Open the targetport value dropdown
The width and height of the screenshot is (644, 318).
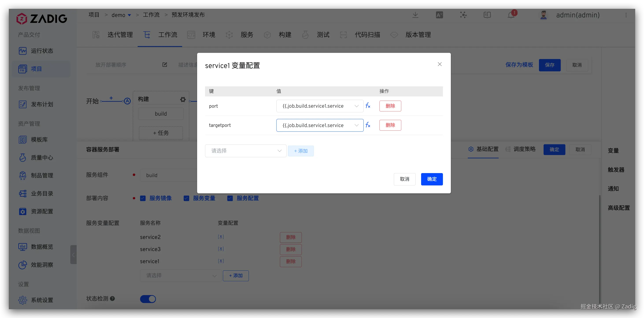pyautogui.click(x=320, y=125)
